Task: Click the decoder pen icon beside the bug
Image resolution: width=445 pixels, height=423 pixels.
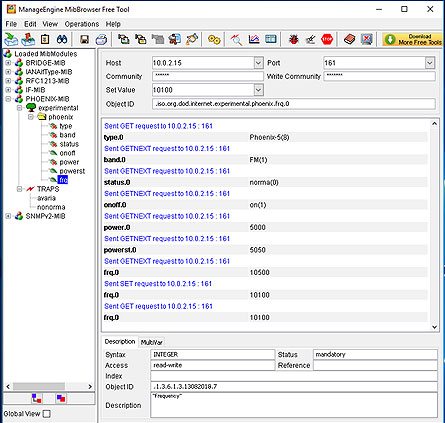Action: (x=310, y=40)
